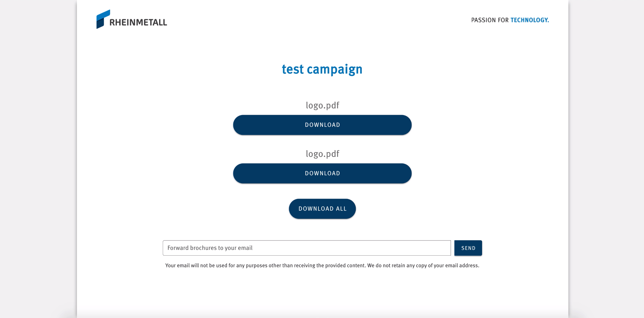This screenshot has width=644, height=318.
Task: Click the word "campaign" in the title
Action: tap(334, 69)
